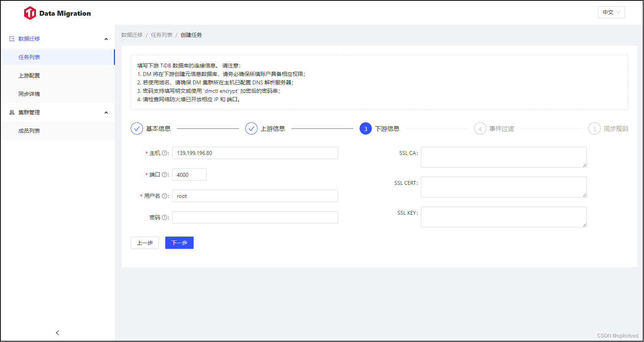Click the 事件过滤 step label

(x=502, y=128)
